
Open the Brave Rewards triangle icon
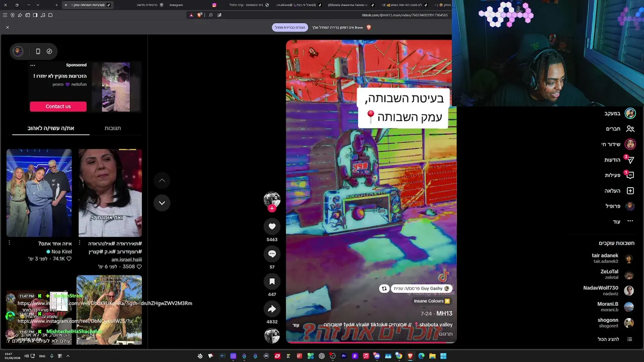191,15
